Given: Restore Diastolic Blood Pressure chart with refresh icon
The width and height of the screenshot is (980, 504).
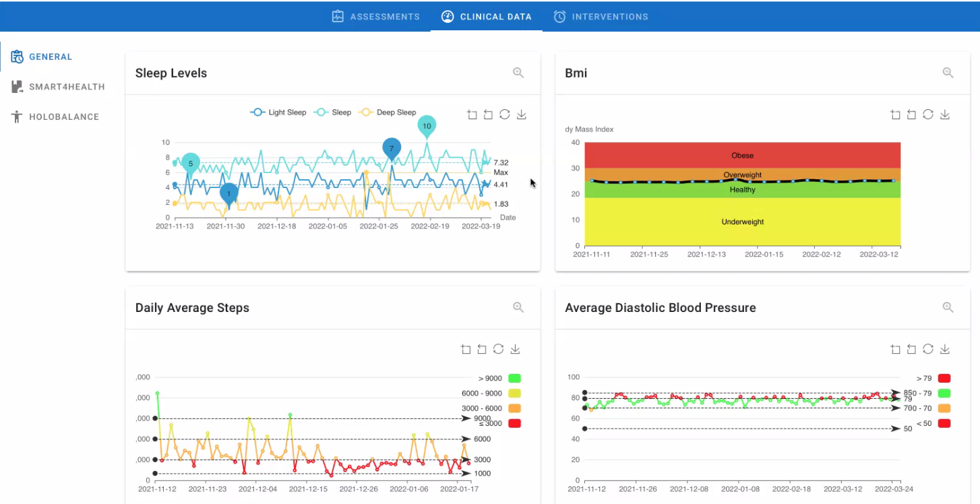Looking at the screenshot, I should [x=928, y=349].
